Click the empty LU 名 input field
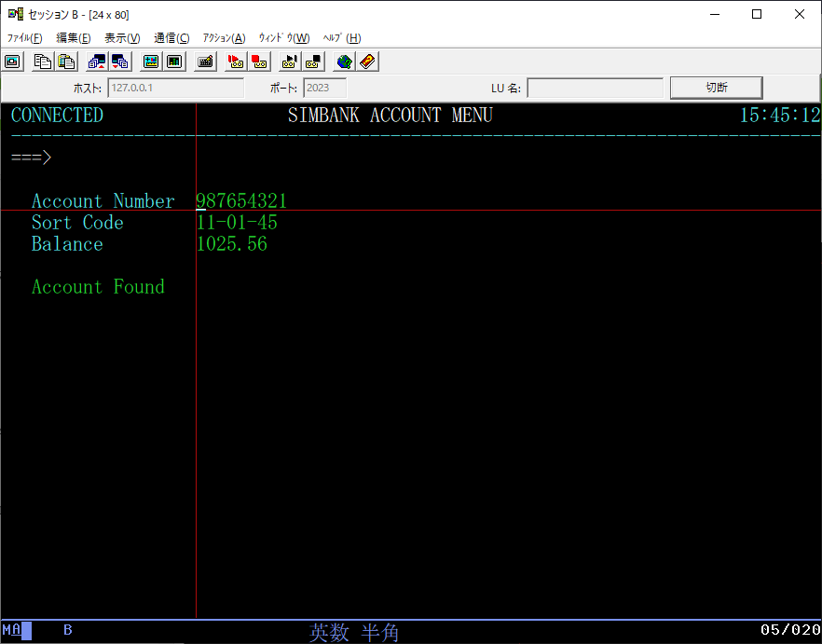Image resolution: width=822 pixels, height=644 pixels. (x=595, y=88)
